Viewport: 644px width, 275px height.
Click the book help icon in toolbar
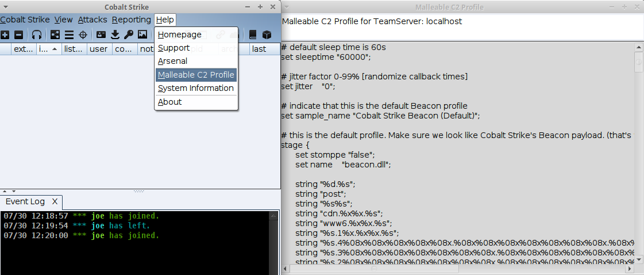(253, 35)
